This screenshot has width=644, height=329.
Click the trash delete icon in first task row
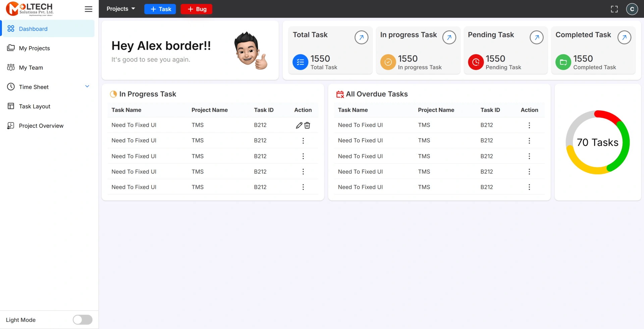click(x=307, y=125)
